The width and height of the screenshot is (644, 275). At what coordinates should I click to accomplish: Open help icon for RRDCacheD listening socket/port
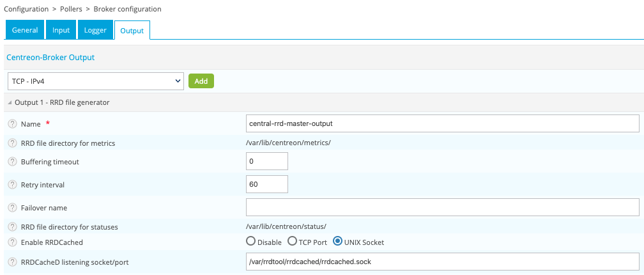click(13, 262)
